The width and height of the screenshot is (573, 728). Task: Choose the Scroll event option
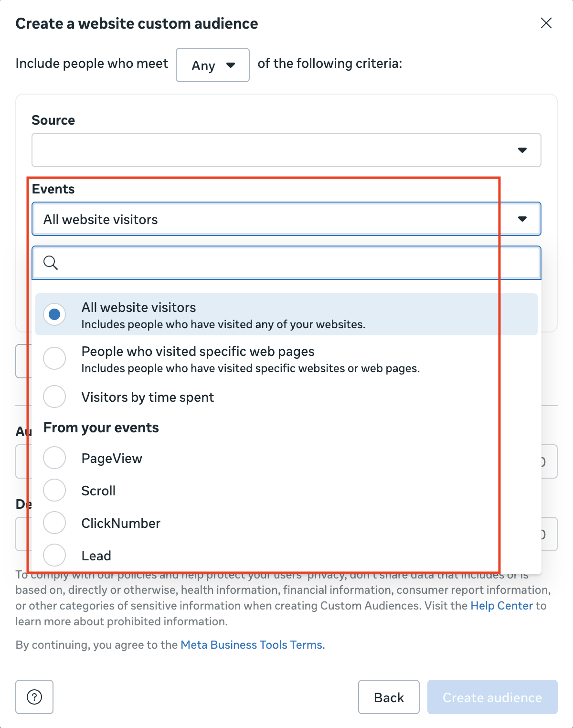pos(54,490)
